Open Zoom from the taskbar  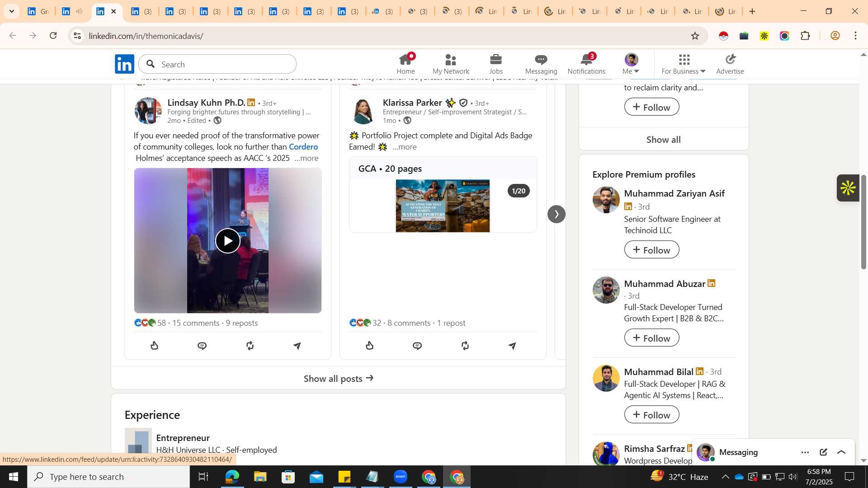coord(401,477)
